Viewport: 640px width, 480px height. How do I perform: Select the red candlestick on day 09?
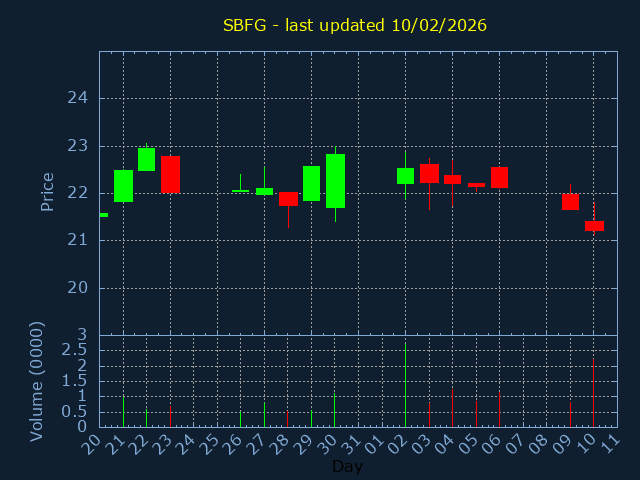[x=570, y=201]
